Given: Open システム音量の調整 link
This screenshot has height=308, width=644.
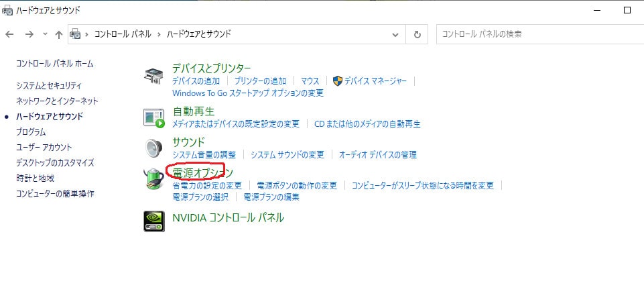Looking at the screenshot, I should (204, 155).
